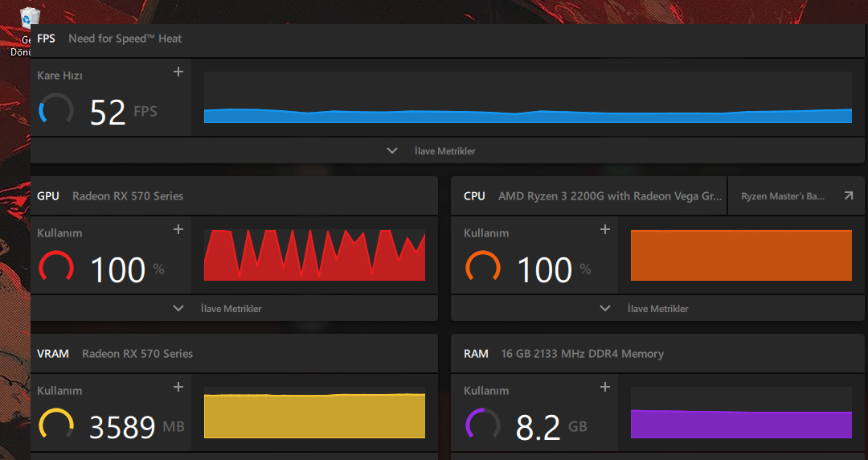Expand İlave Metrikler under FPS
The height and width of the screenshot is (460, 868).
[x=432, y=150]
